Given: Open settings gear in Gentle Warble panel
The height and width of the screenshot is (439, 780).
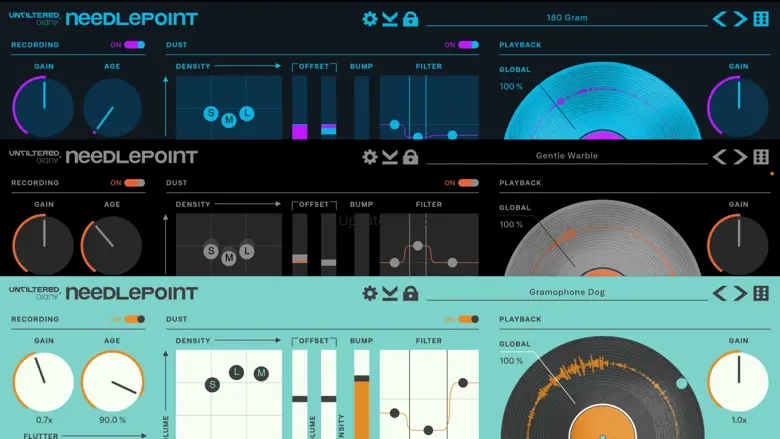Looking at the screenshot, I should (370, 157).
